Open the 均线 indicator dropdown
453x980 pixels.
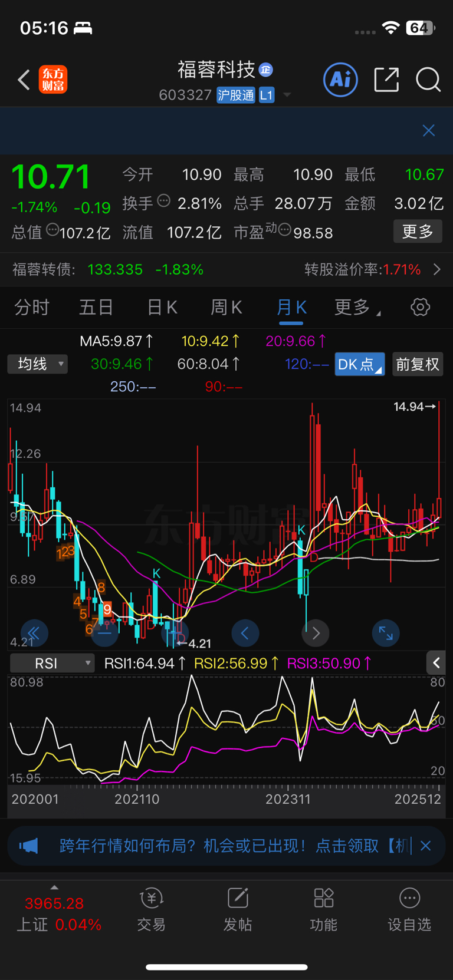point(38,364)
